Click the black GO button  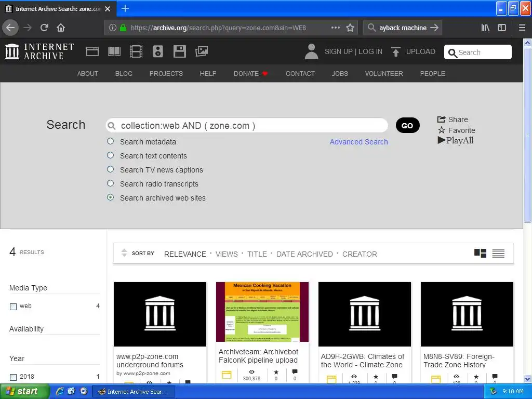[x=407, y=126]
